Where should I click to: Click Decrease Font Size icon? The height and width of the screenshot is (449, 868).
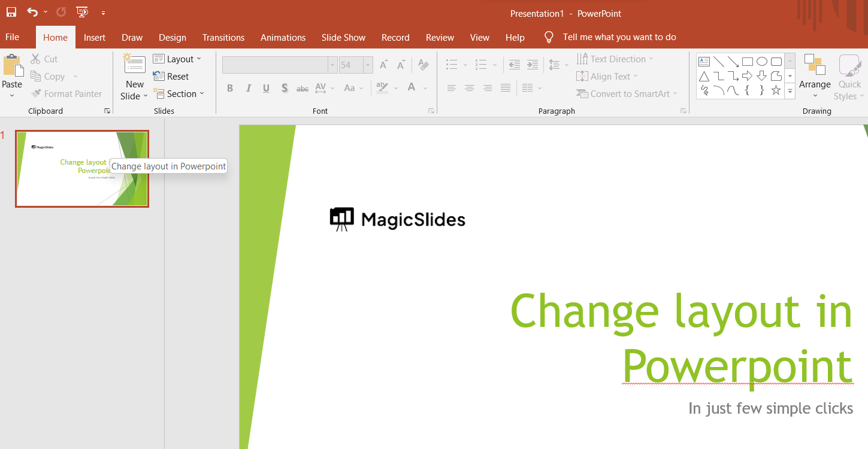tap(401, 65)
